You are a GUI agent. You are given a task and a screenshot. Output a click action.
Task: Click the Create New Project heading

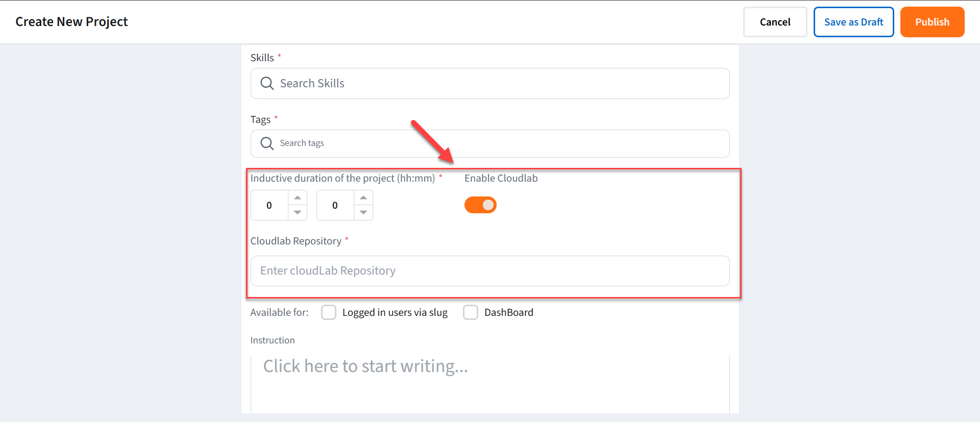click(71, 22)
